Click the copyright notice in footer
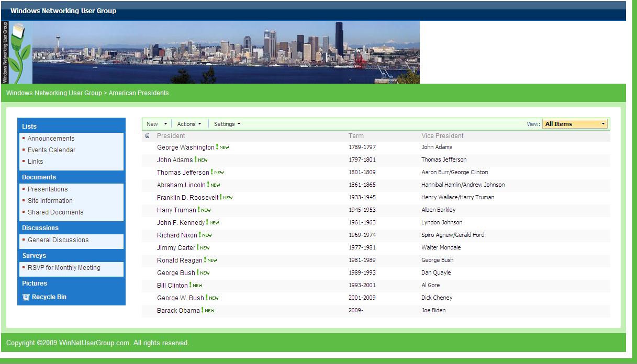637x364 pixels. click(x=98, y=343)
